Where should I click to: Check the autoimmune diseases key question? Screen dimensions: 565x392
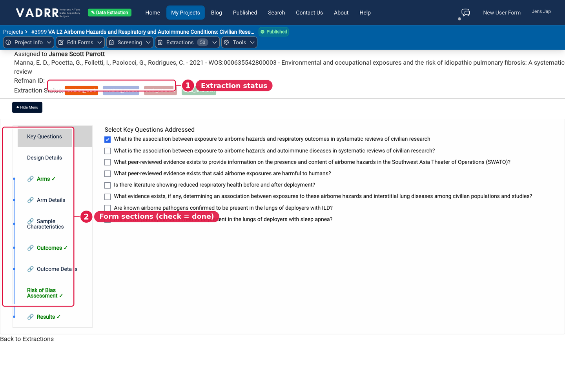coord(108,151)
